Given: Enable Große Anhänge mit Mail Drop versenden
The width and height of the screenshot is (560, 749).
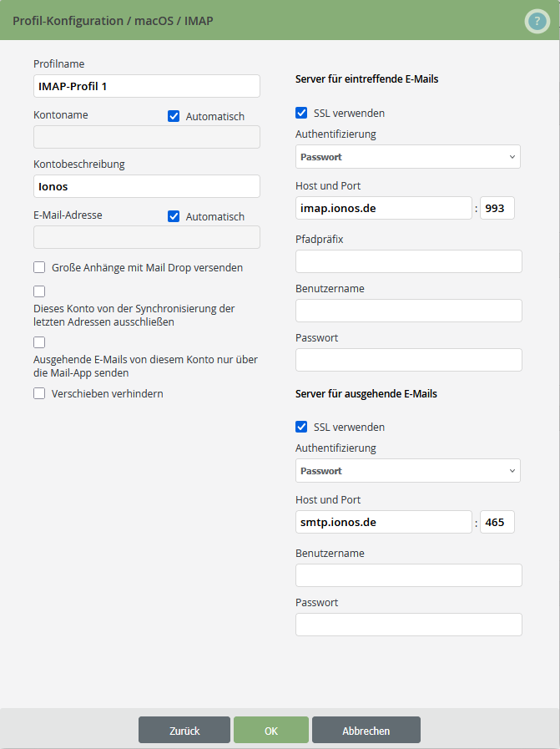Looking at the screenshot, I should [x=38, y=266].
